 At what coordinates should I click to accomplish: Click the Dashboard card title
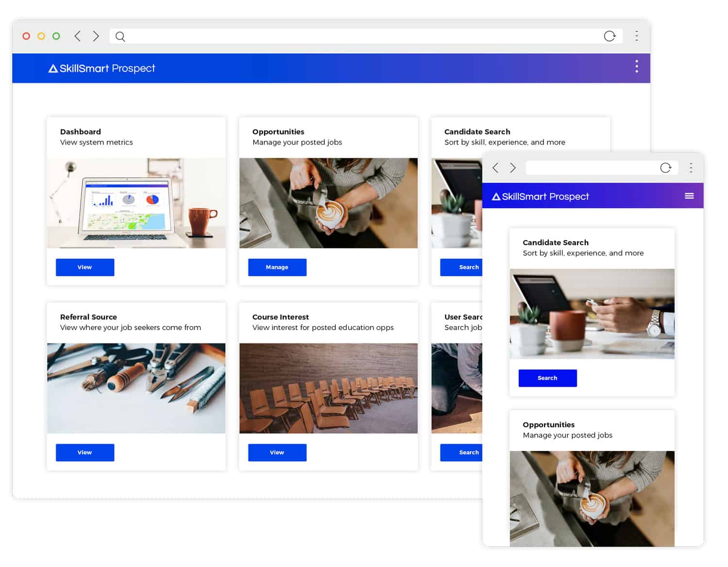(x=81, y=132)
